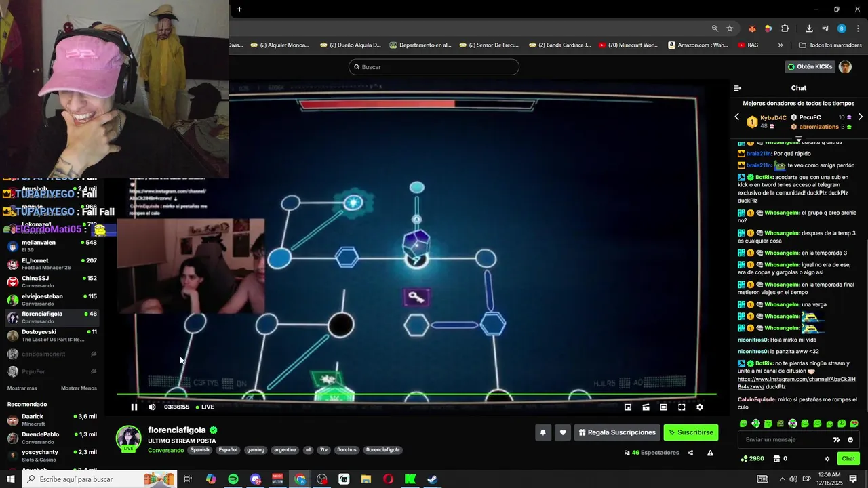This screenshot has height=488, width=868.
Task: Click the argentina tag
Action: coord(285,450)
